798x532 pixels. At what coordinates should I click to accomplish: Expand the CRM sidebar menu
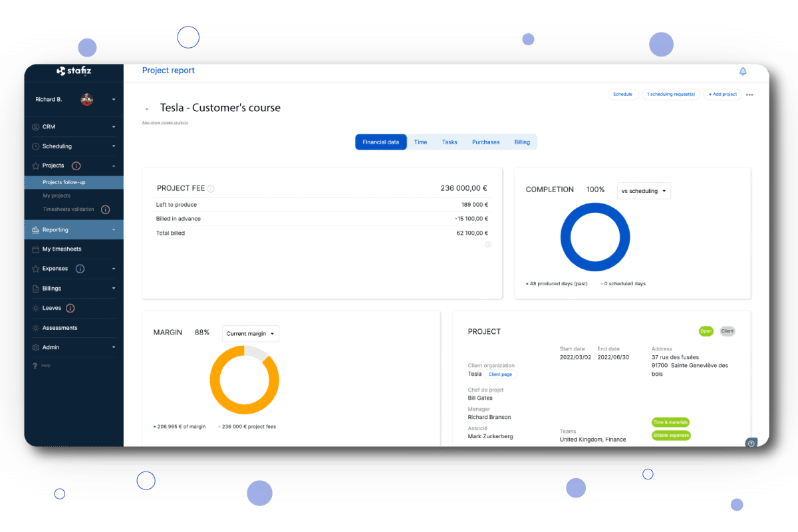(x=73, y=126)
